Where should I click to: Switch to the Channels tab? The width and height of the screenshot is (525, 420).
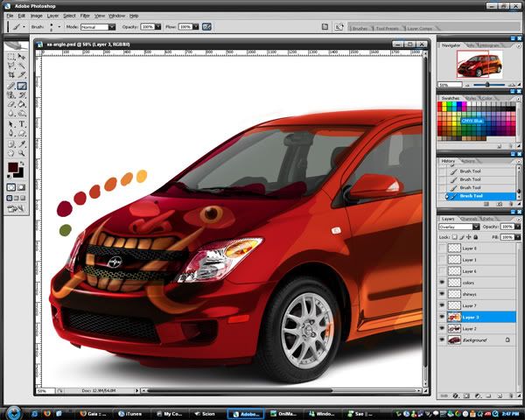click(469, 219)
